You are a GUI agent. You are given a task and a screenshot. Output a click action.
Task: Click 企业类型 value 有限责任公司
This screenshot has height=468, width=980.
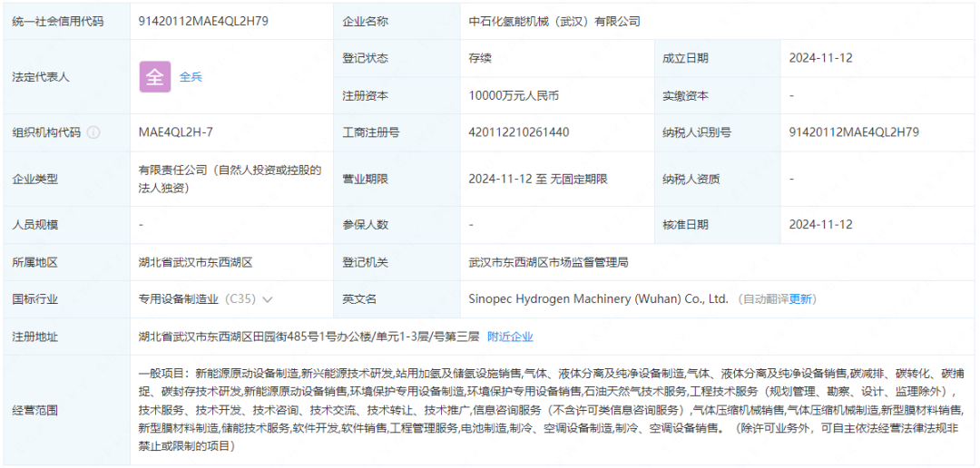[x=230, y=179]
